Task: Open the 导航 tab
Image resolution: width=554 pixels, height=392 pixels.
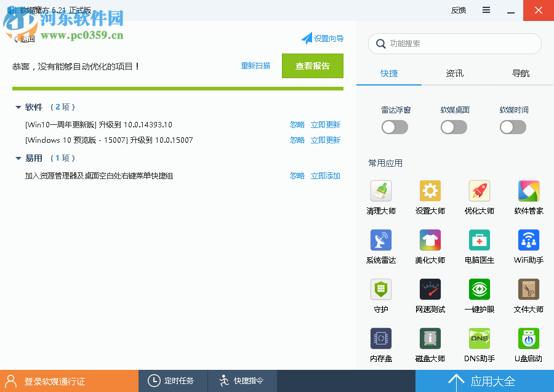Action: (520, 73)
